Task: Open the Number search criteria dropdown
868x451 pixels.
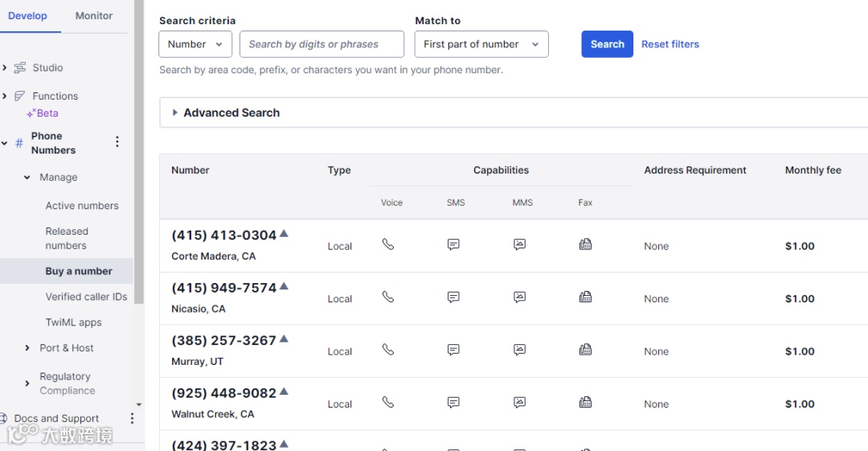Action: (195, 44)
